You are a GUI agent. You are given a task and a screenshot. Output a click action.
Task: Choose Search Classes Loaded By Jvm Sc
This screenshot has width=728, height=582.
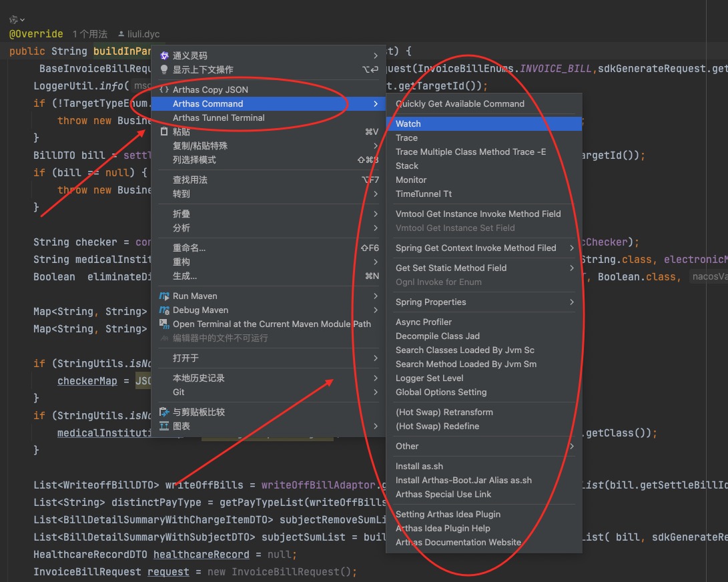pos(484,350)
